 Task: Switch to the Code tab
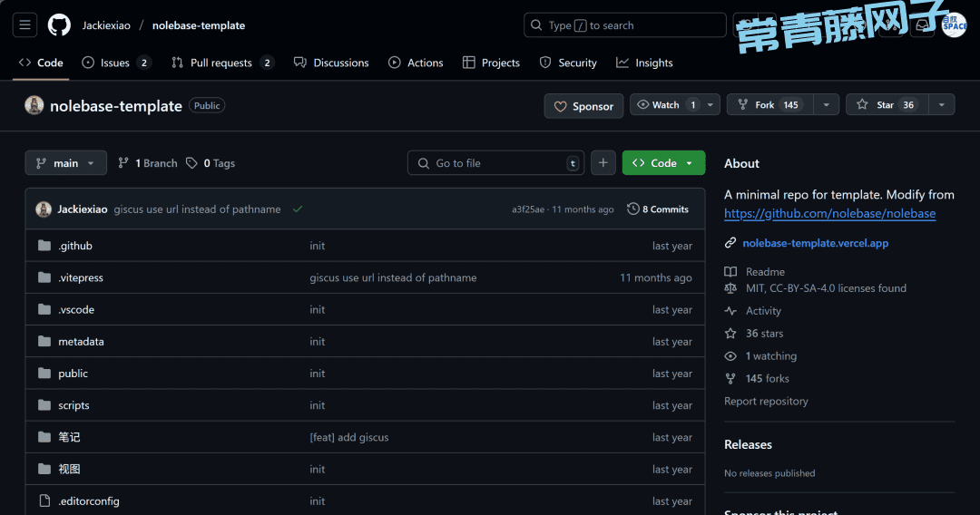click(41, 63)
